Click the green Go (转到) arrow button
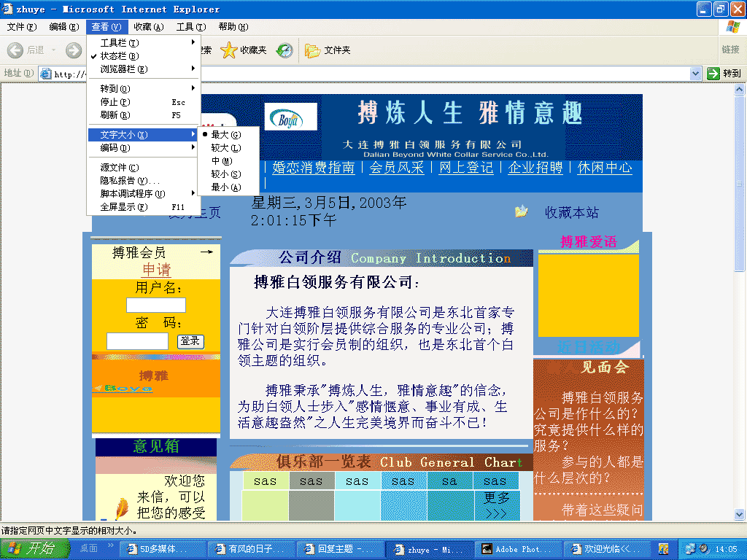The width and height of the screenshot is (747, 560). 713,74
